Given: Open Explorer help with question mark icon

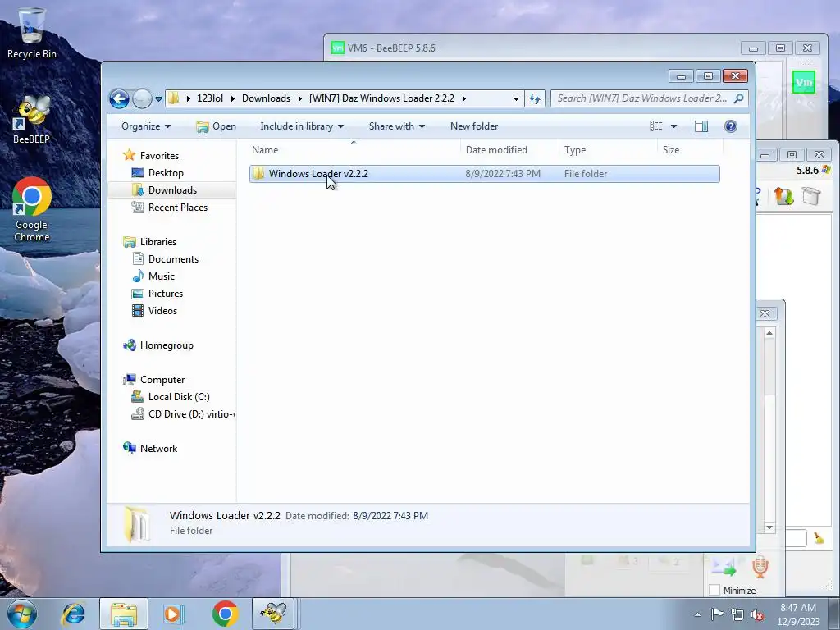Looking at the screenshot, I should (731, 126).
